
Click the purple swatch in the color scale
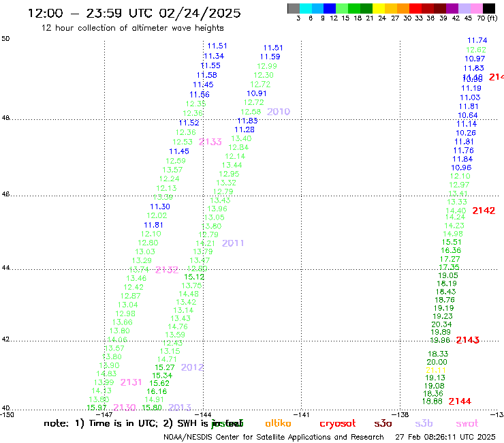tap(452, 8)
